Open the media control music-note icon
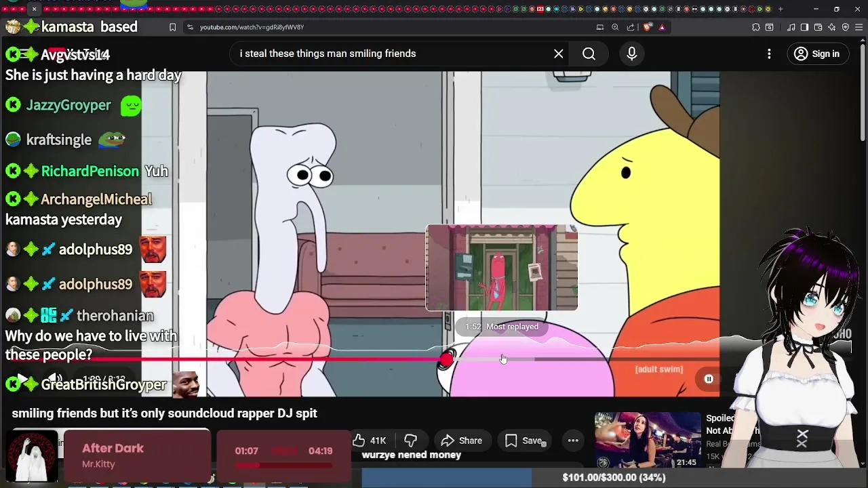Screen dimensions: 868x488 click(x=791, y=27)
